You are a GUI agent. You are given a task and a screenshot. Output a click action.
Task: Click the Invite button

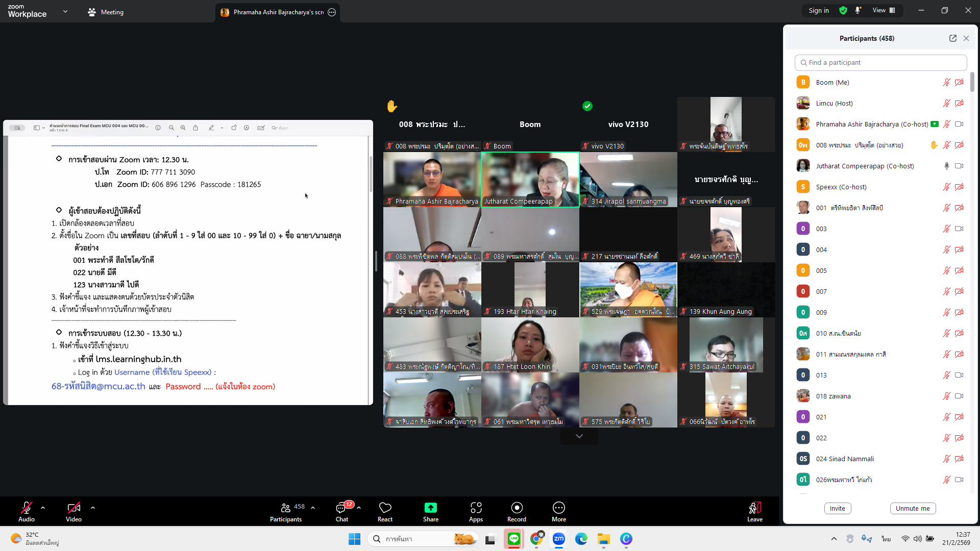click(x=837, y=508)
